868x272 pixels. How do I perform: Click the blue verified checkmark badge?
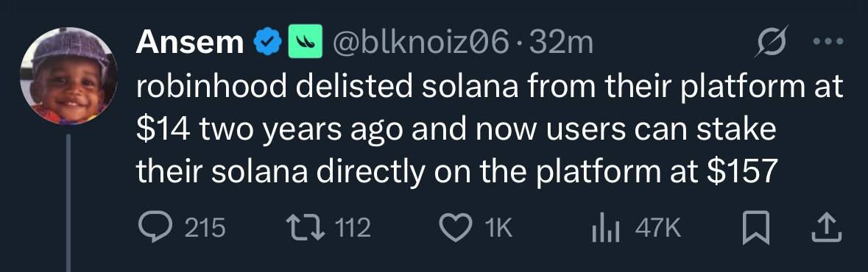tap(267, 43)
